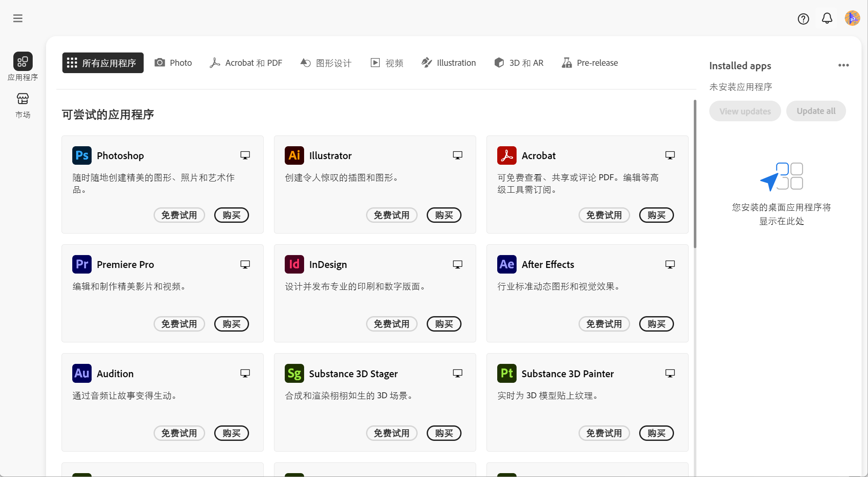868x477 pixels.
Task: Switch to the 视频 tab
Action: [387, 63]
